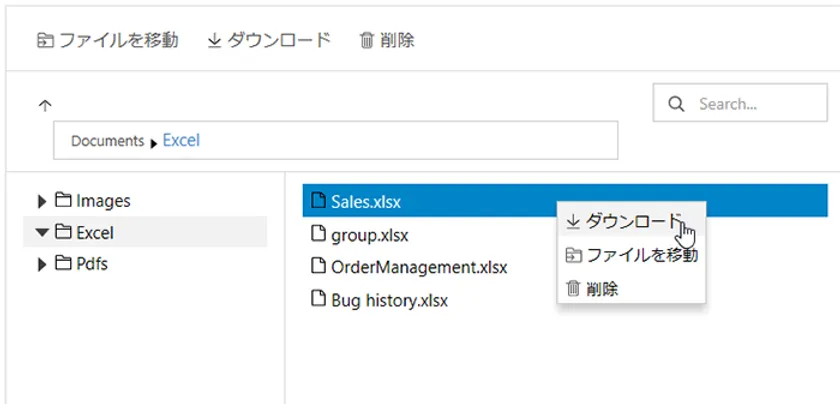
Task: Collapse the Excel tree node
Action: [x=41, y=233]
